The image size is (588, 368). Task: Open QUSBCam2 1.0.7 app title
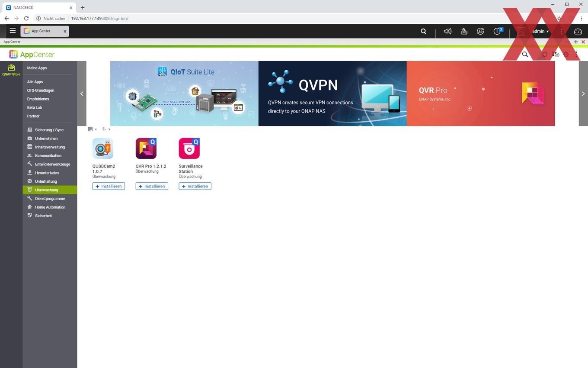pos(104,169)
